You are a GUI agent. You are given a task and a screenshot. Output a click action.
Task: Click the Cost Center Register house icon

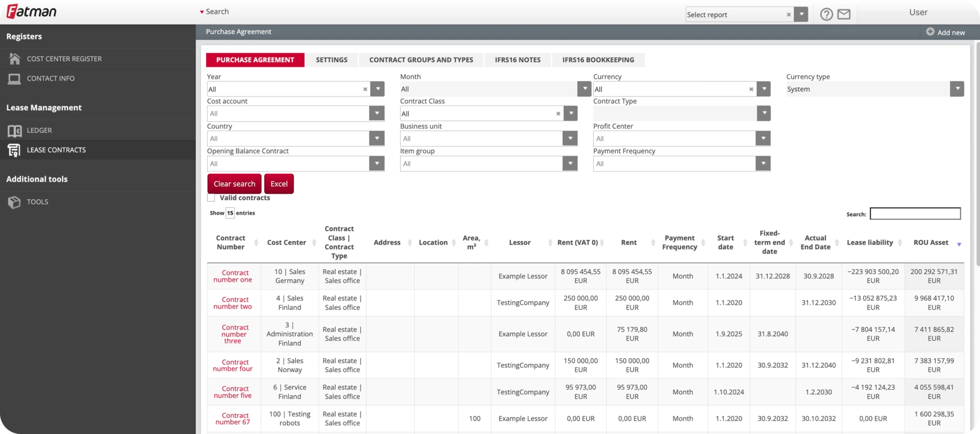(x=14, y=59)
